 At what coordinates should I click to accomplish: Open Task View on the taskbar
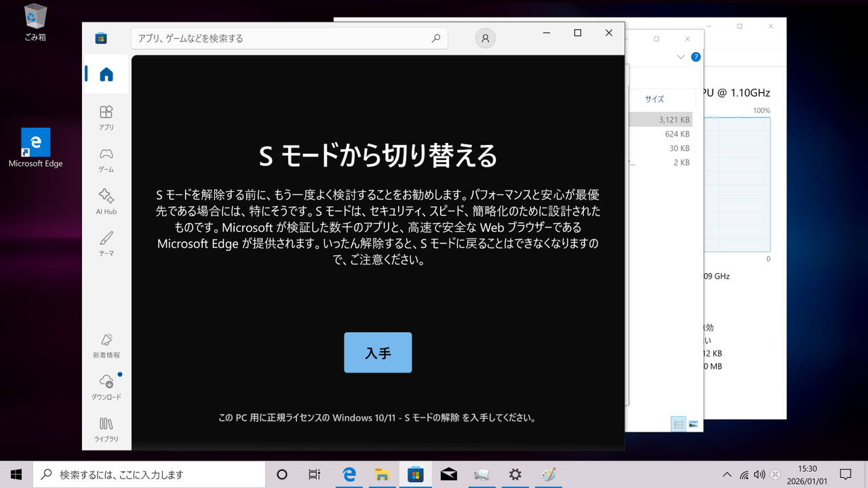coord(315,474)
